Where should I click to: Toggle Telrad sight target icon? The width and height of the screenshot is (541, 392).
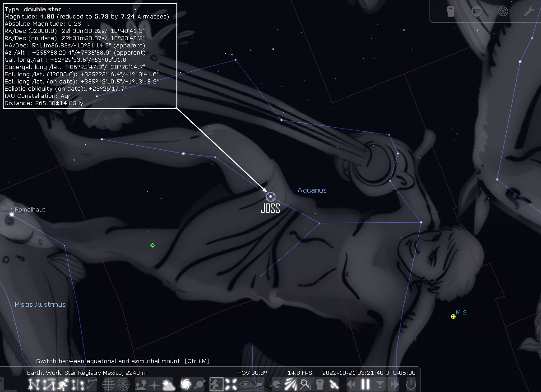(x=503, y=11)
